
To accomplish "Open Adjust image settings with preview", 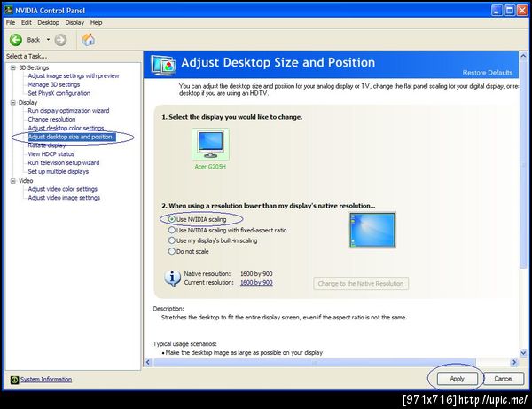I will tap(74, 75).
